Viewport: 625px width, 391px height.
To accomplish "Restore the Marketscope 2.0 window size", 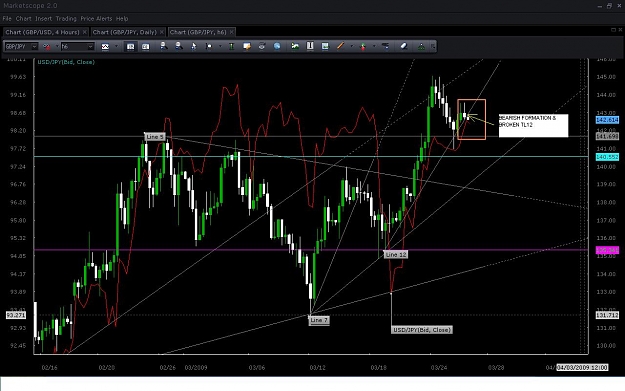I will pyautogui.click(x=609, y=6).
